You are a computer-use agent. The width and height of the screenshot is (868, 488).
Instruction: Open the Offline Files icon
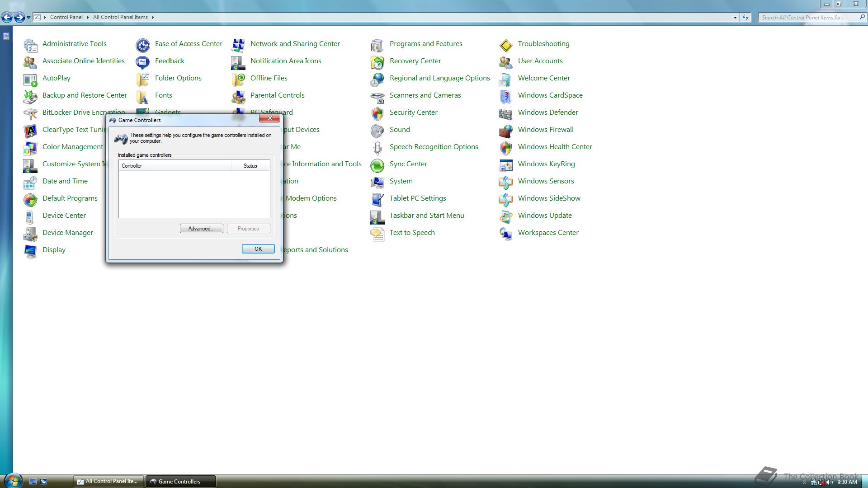point(238,80)
